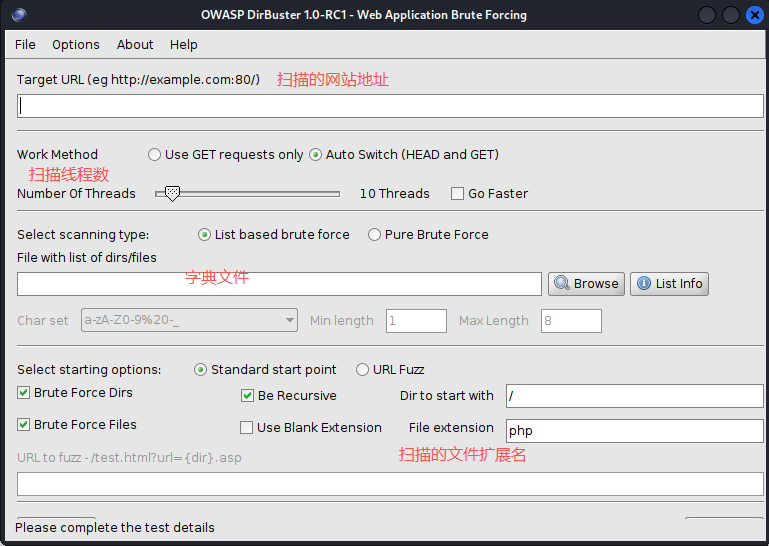The height and width of the screenshot is (546, 769).
Task: Focus the Target URL input field
Action: pos(390,106)
